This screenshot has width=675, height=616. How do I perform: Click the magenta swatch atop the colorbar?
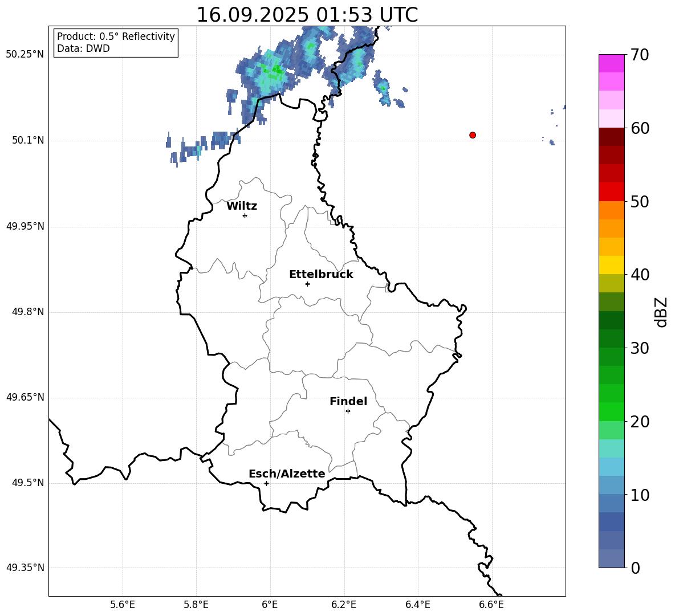click(612, 63)
